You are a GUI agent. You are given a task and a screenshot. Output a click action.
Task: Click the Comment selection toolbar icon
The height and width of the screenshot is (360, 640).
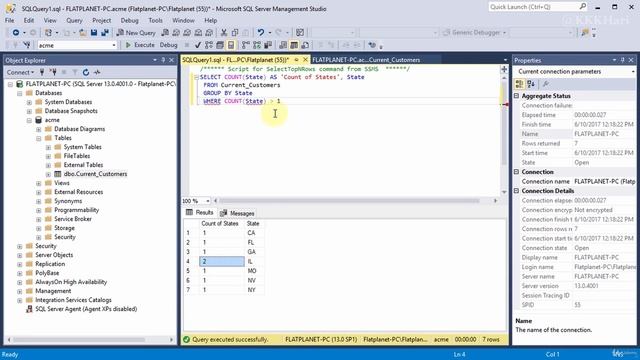(321, 45)
